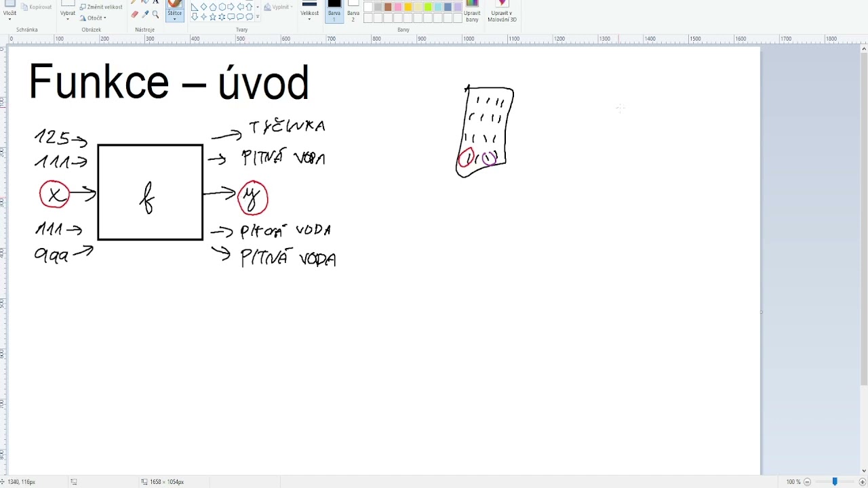Click the 100 % zoom level text
The image size is (868, 488).
[x=793, y=482]
